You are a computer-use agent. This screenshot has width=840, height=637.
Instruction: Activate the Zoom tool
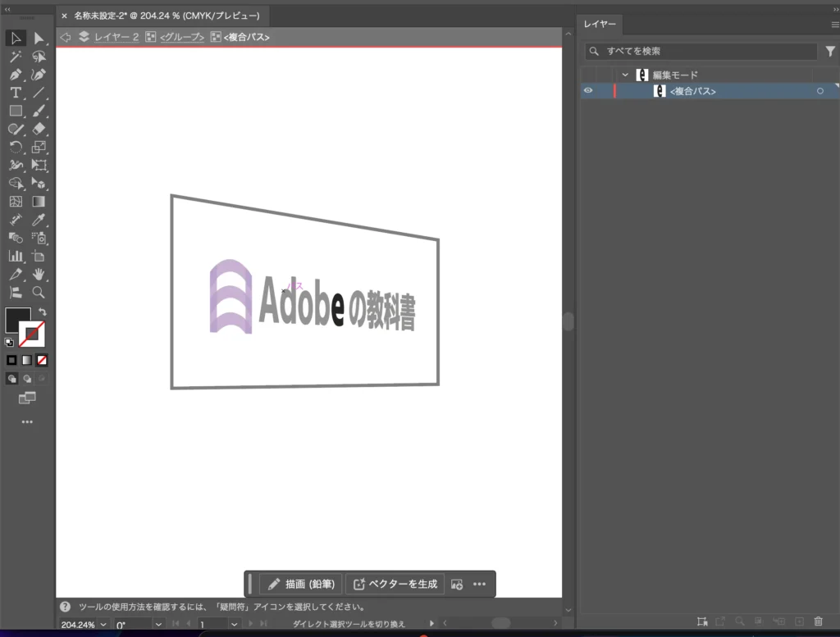coord(39,293)
